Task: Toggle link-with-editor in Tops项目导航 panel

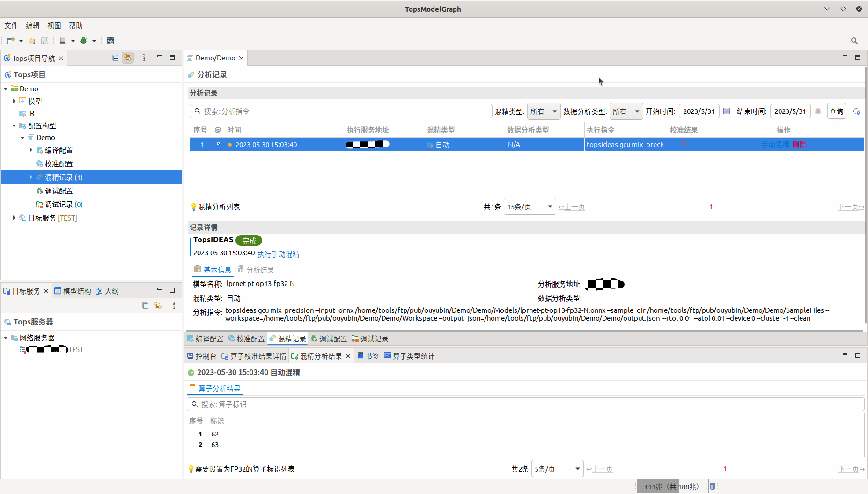Action: [x=128, y=58]
